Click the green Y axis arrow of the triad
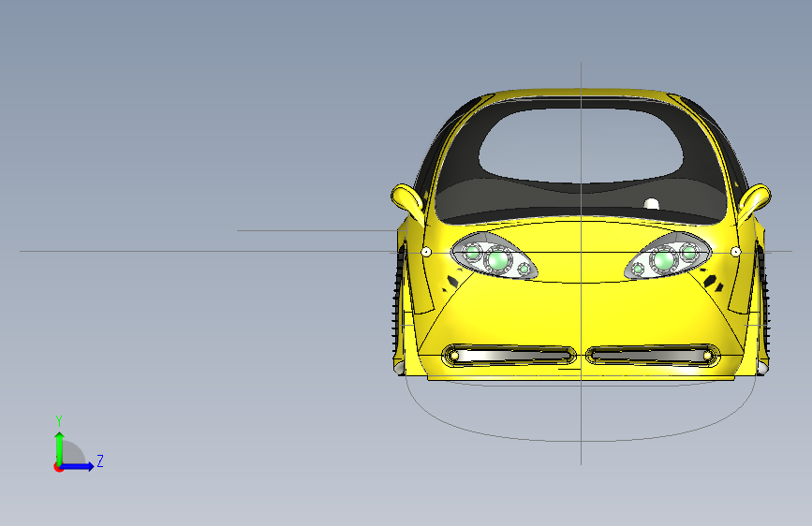The height and width of the screenshot is (526, 812). click(59, 448)
